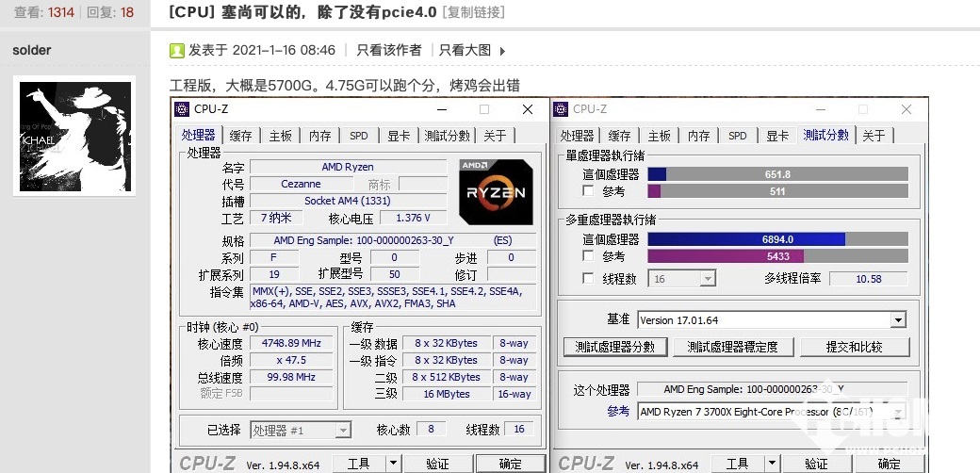Screen dimensions: 980x473
Task: Open the solder username link
Action: point(32,50)
